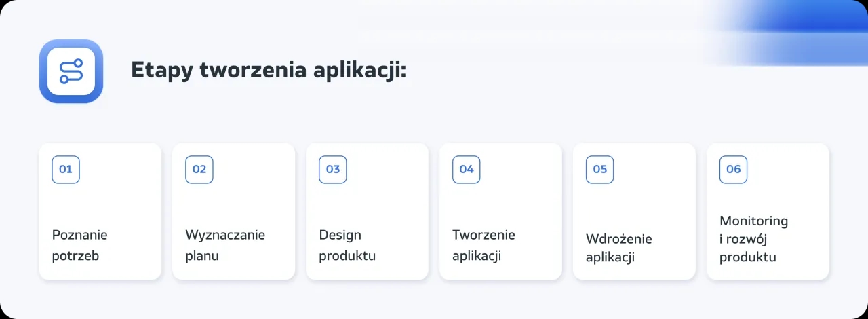Click the 03 number badge
The image size is (868, 319).
pyautogui.click(x=333, y=170)
